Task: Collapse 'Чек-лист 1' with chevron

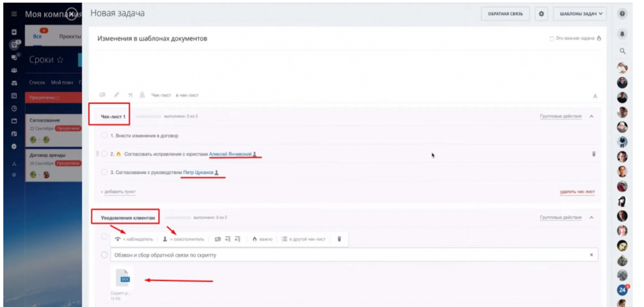Action: point(591,116)
